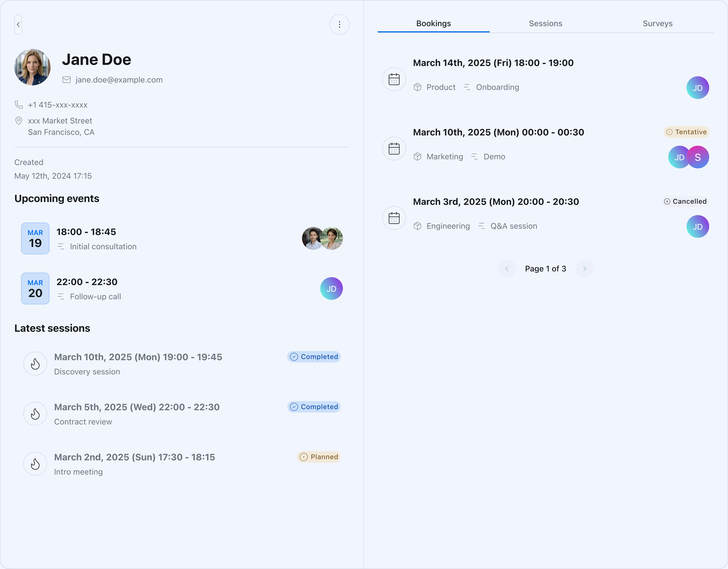Click JD avatar on Engineering booking
Screen dimensions: 728x569
[698, 226]
